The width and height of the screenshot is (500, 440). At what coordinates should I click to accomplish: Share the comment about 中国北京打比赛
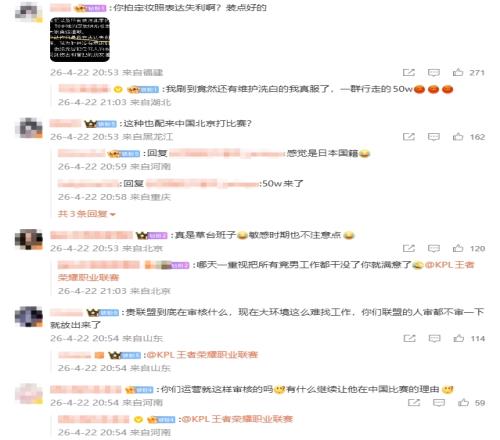coord(409,137)
